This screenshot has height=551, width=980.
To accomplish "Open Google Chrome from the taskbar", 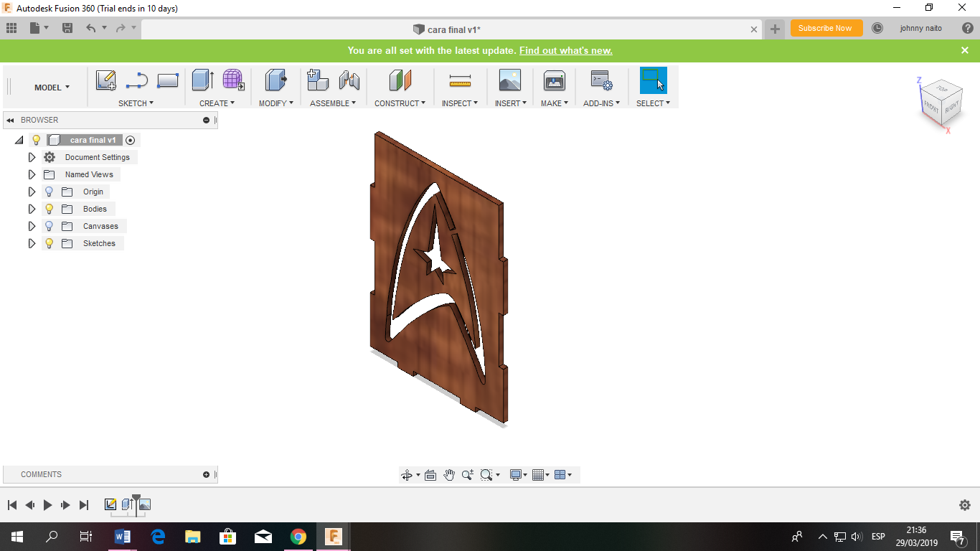I will (298, 536).
